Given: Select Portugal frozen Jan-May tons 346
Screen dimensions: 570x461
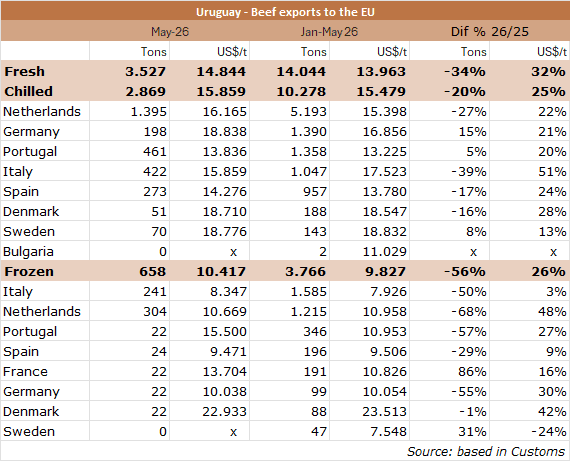Looking at the screenshot, I should tap(315, 331).
